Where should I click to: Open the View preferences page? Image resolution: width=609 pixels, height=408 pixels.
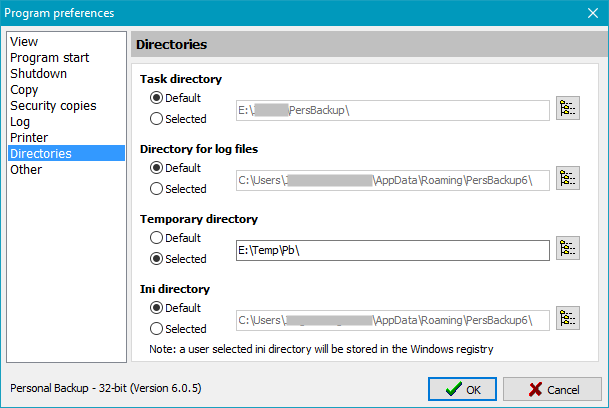24,42
